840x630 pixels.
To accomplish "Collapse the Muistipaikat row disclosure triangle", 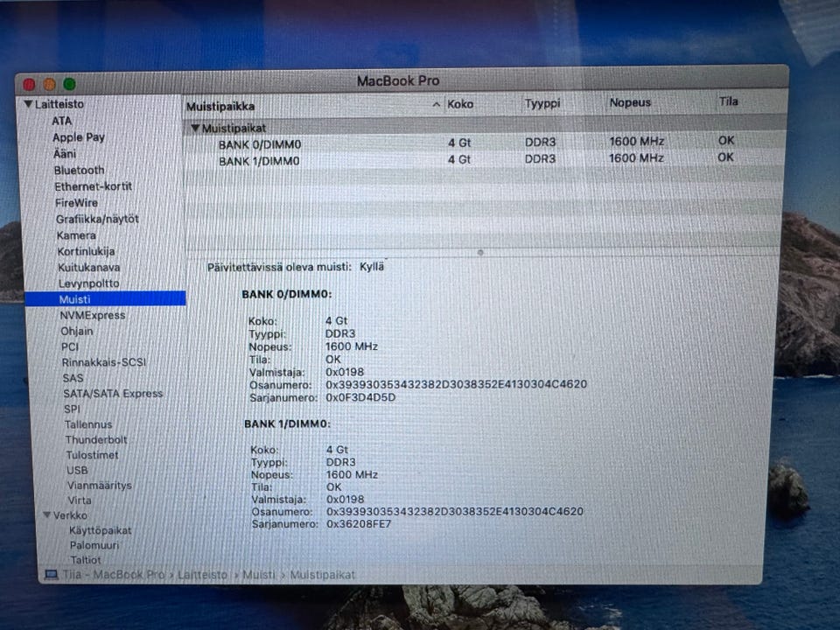I will (195, 128).
